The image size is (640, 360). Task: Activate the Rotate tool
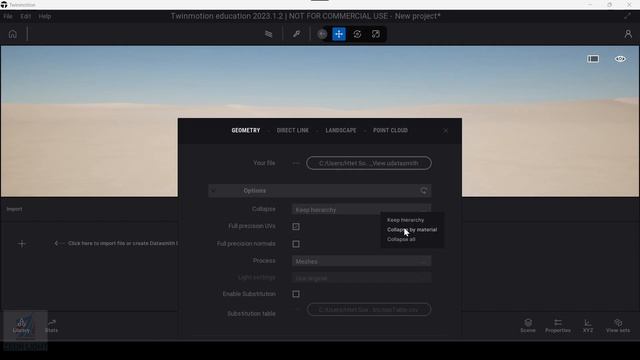pos(358,34)
